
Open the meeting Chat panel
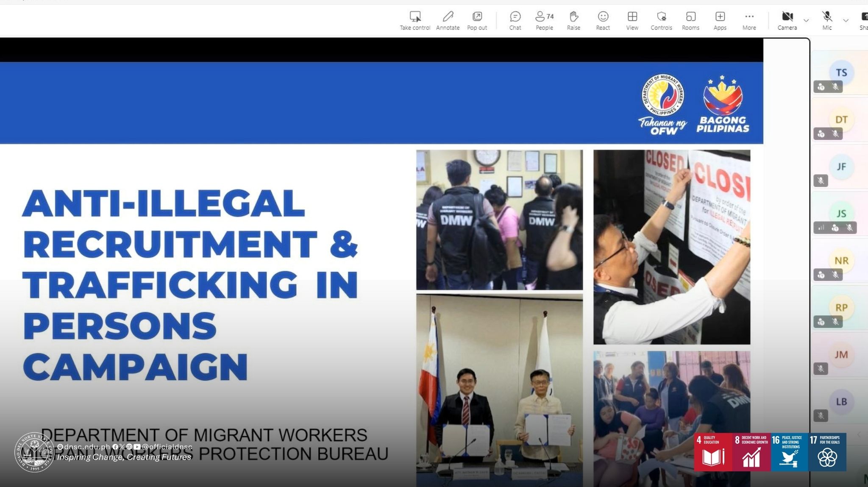click(x=515, y=21)
